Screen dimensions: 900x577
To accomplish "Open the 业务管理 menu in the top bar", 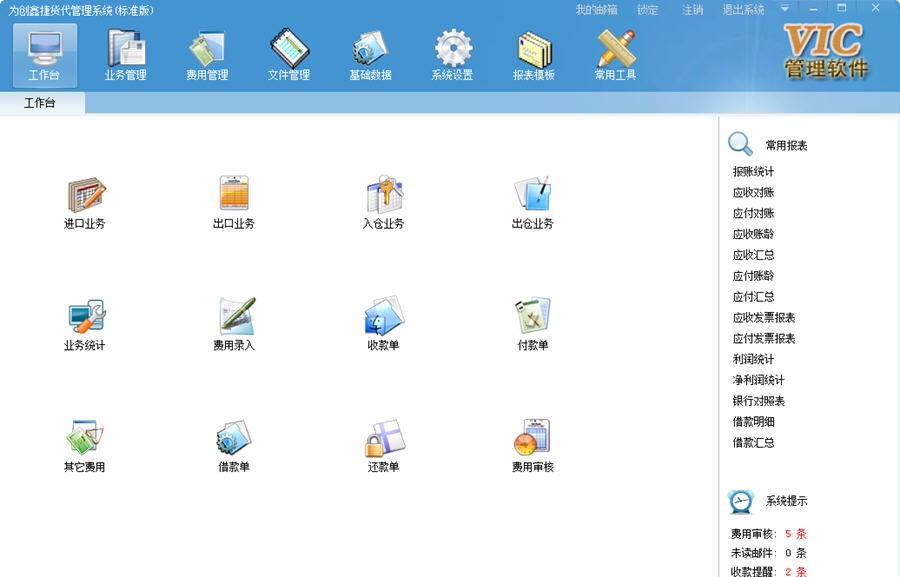I will coord(124,55).
